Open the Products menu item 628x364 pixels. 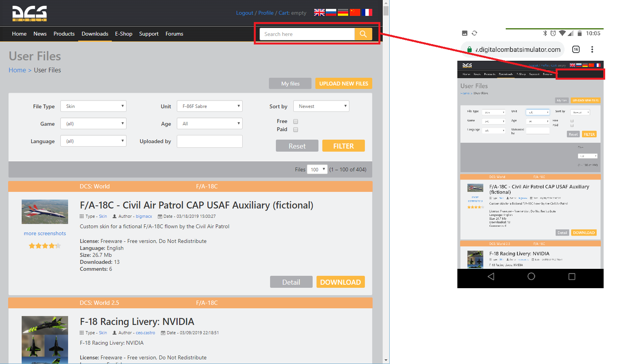[64, 34]
